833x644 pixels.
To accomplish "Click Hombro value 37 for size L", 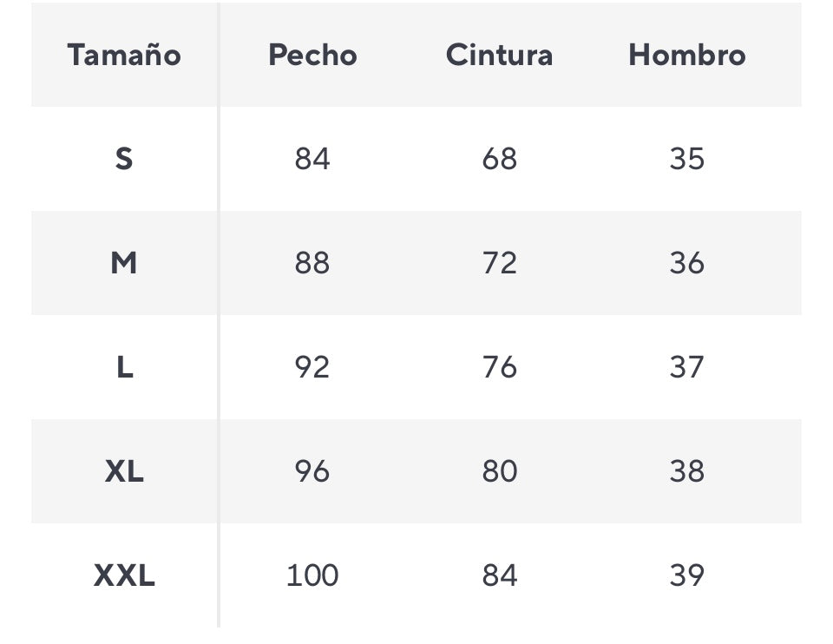I will click(686, 367).
